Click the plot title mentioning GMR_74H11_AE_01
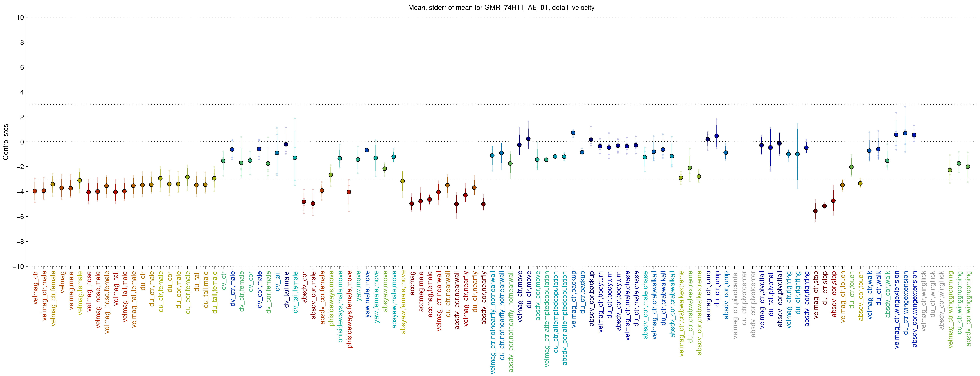 [x=501, y=8]
